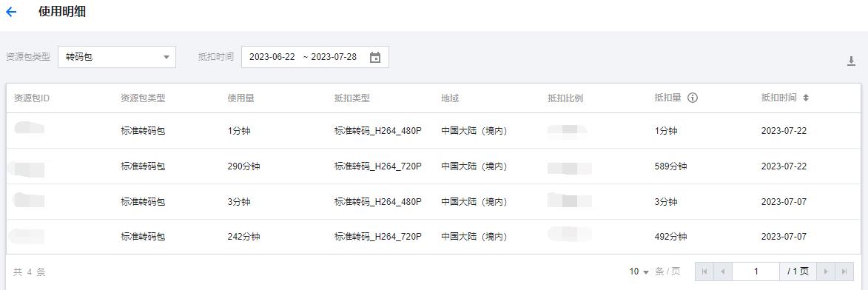868x290 pixels.
Task: Show info tooltip beside 抵扣量 header
Action: pyautogui.click(x=692, y=98)
